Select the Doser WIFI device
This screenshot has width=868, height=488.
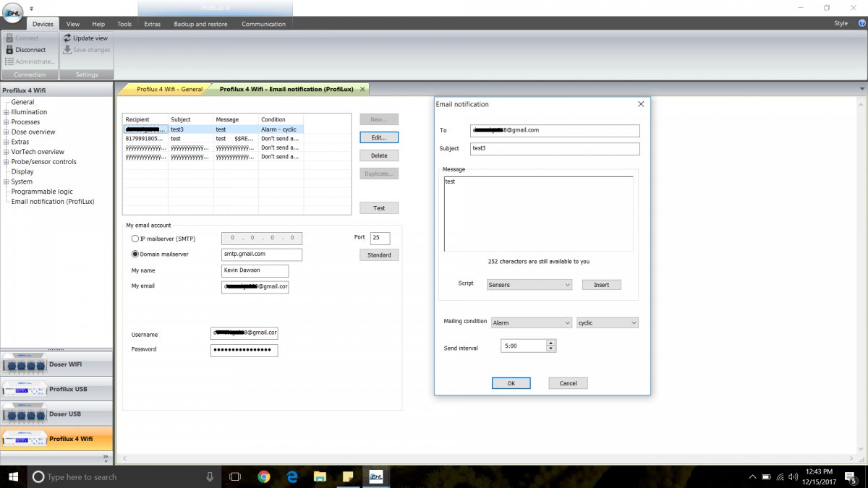(x=56, y=364)
